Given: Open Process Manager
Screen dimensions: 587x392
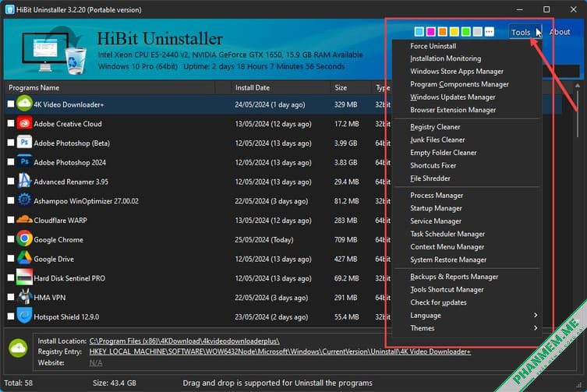Looking at the screenshot, I should (x=467, y=196).
